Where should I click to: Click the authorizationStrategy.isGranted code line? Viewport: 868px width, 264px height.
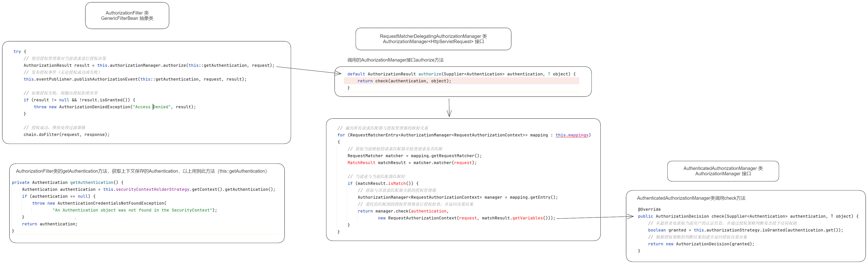[745, 230]
